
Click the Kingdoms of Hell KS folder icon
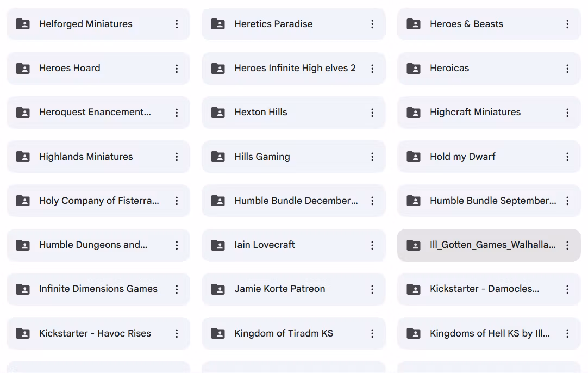click(414, 333)
